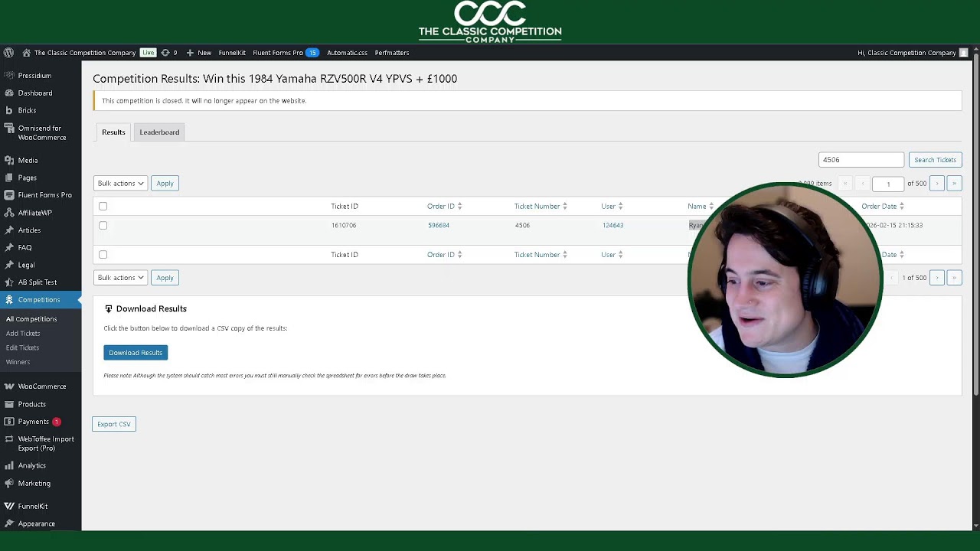Click the home icon beside the site name
Image resolution: width=980 pixels, height=551 pixels.
tap(26, 53)
